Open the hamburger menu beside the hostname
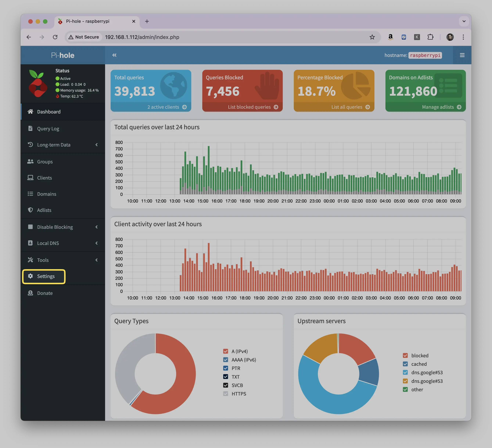 click(x=462, y=55)
